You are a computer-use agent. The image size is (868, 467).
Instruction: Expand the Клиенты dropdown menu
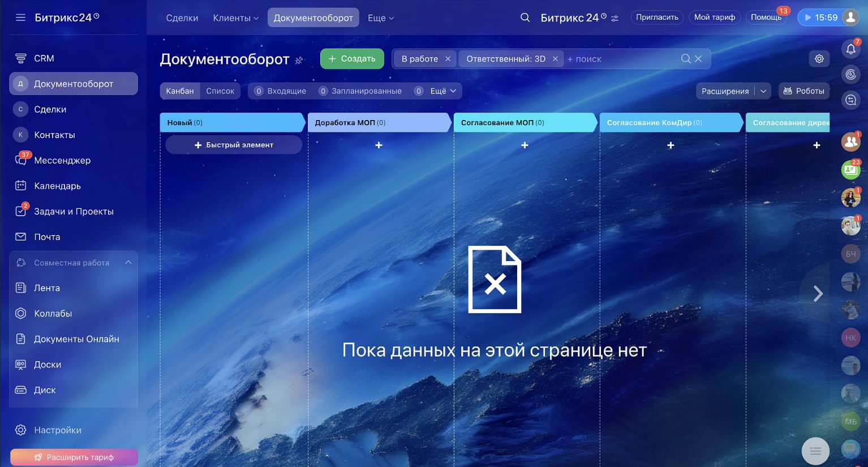click(x=235, y=18)
